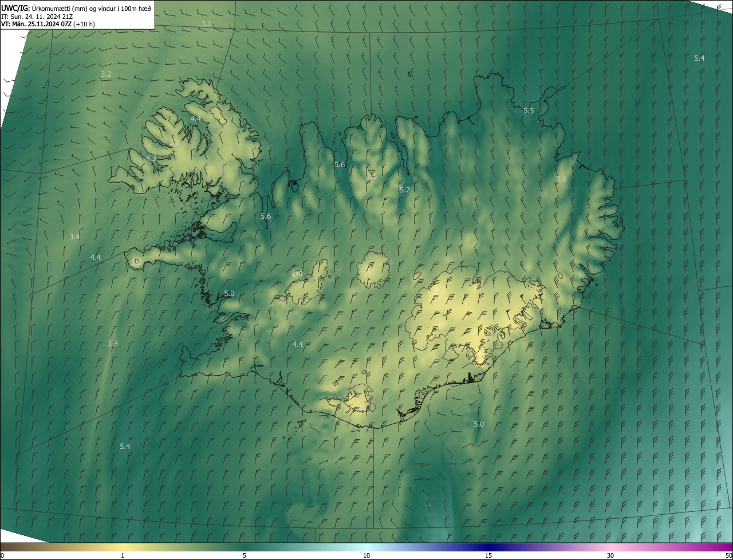The width and height of the screenshot is (733, 560).
Task: Select the 5.0 label off the southeast coast
Action: (479, 424)
